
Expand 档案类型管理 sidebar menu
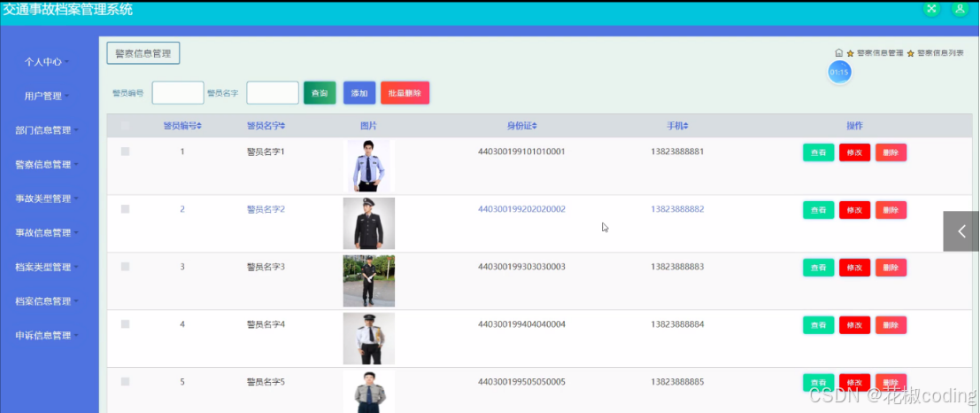pos(47,267)
